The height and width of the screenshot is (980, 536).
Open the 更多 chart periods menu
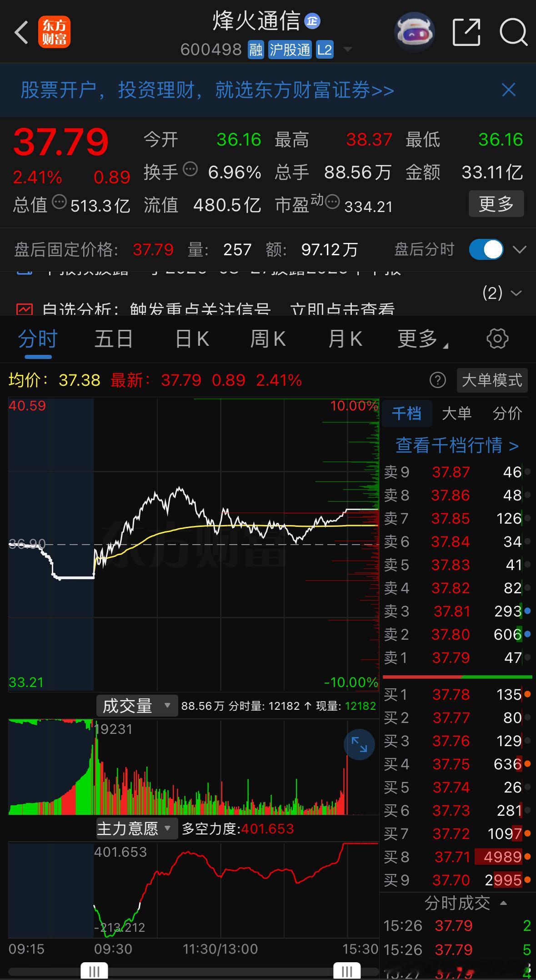423,339
